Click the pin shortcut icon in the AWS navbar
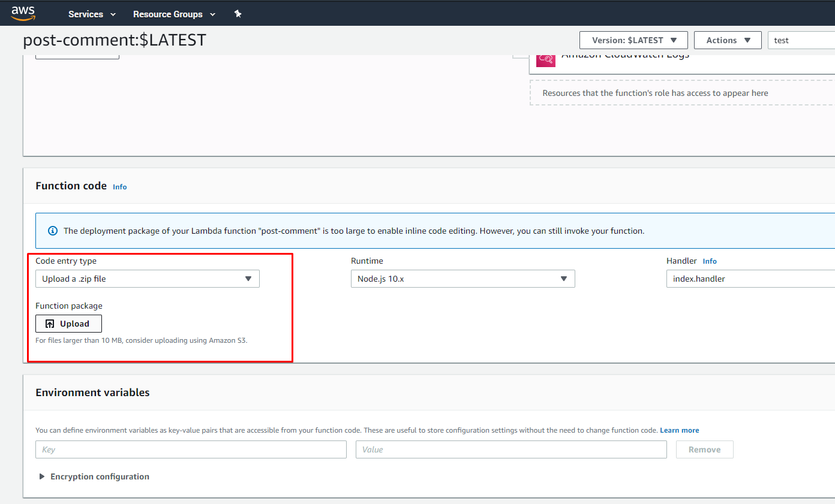 pyautogui.click(x=238, y=14)
